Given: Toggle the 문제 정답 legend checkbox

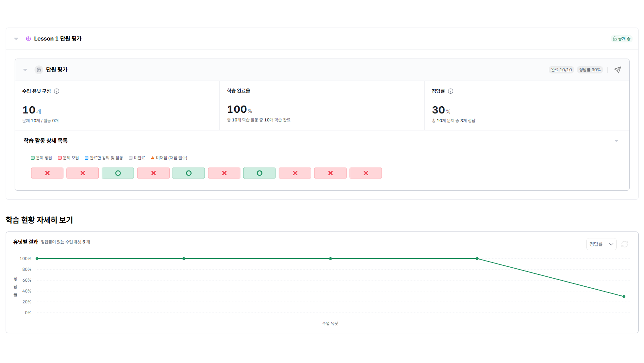Looking at the screenshot, I should pyautogui.click(x=33, y=158).
